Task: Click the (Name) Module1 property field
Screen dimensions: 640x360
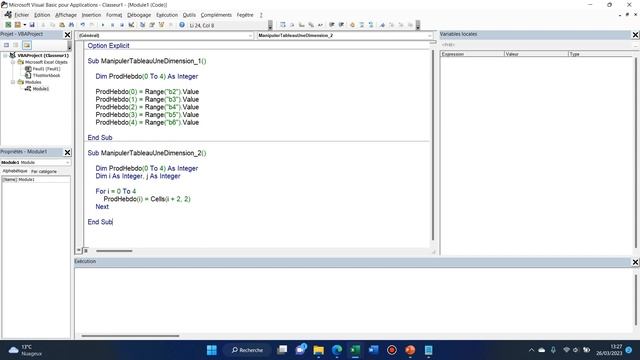Action: pyautogui.click(x=36, y=180)
